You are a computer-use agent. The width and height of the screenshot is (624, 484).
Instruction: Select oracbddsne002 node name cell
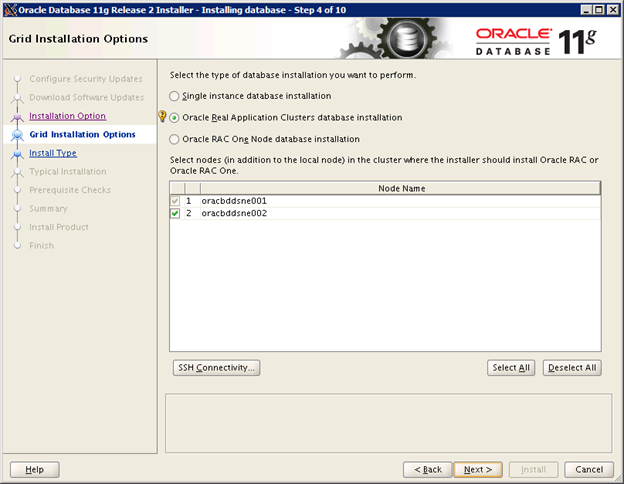401,213
